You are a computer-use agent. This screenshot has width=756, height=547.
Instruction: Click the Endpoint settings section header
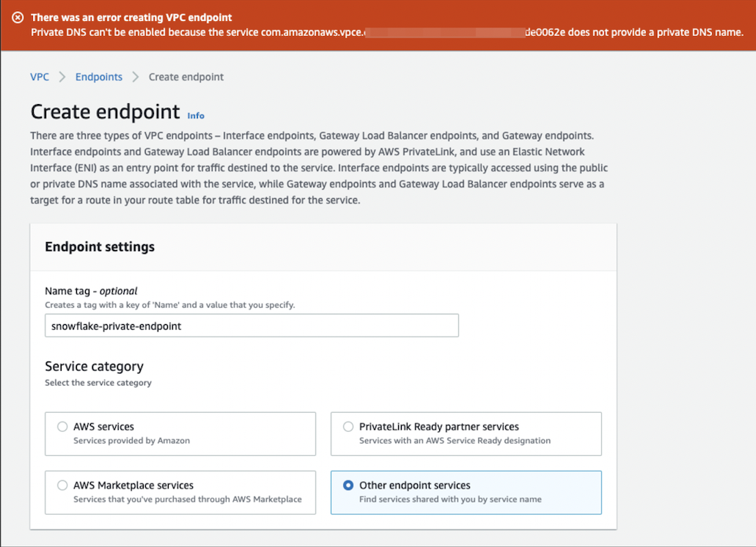[x=100, y=247]
